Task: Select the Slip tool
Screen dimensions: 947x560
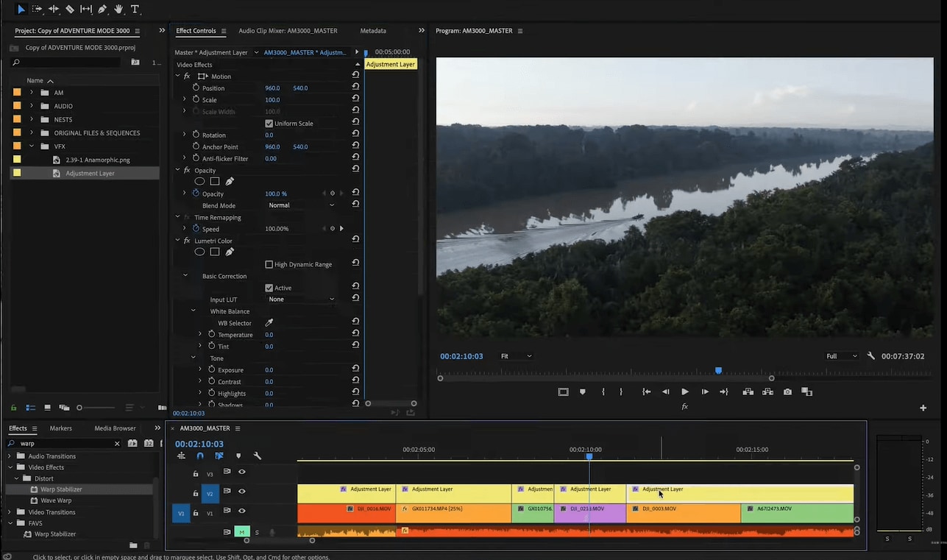Action: [x=86, y=9]
